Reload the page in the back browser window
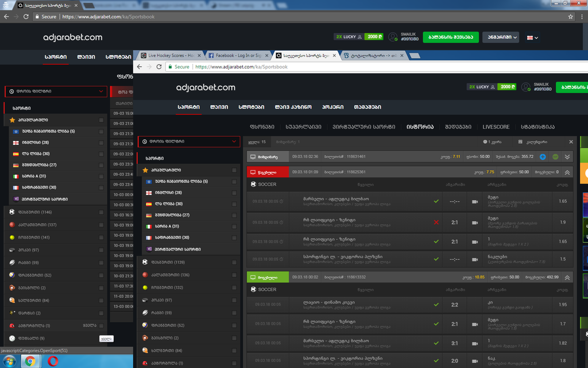Viewport: 588px width, 368px height. (26, 17)
